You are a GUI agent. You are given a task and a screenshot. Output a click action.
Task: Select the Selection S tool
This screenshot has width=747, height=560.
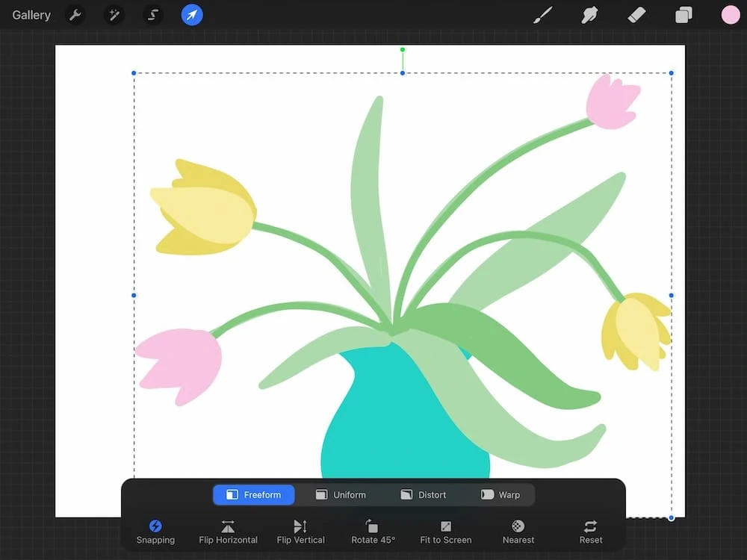153,15
